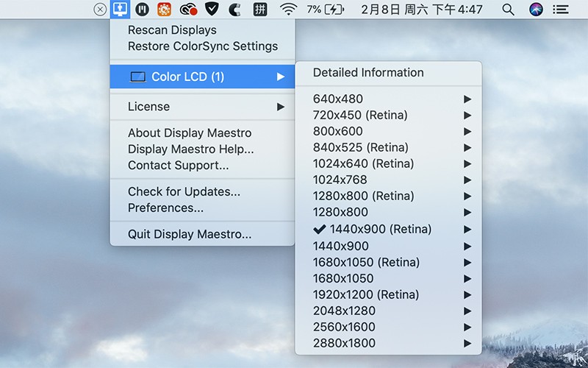Select the 2048x1280 resolution
The width and height of the screenshot is (588, 368).
click(x=388, y=311)
